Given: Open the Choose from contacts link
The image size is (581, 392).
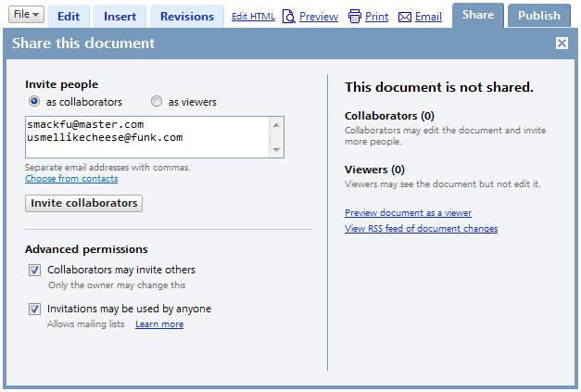Looking at the screenshot, I should pyautogui.click(x=71, y=179).
